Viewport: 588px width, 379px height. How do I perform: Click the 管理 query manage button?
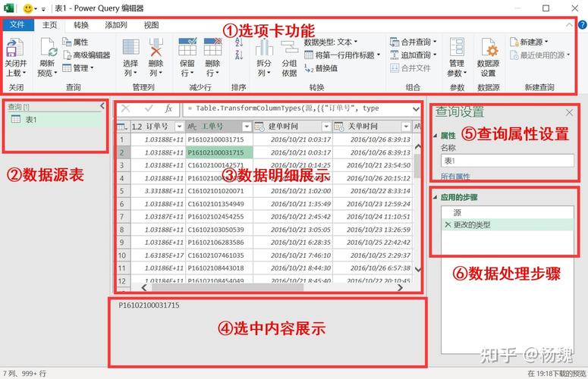click(78, 67)
